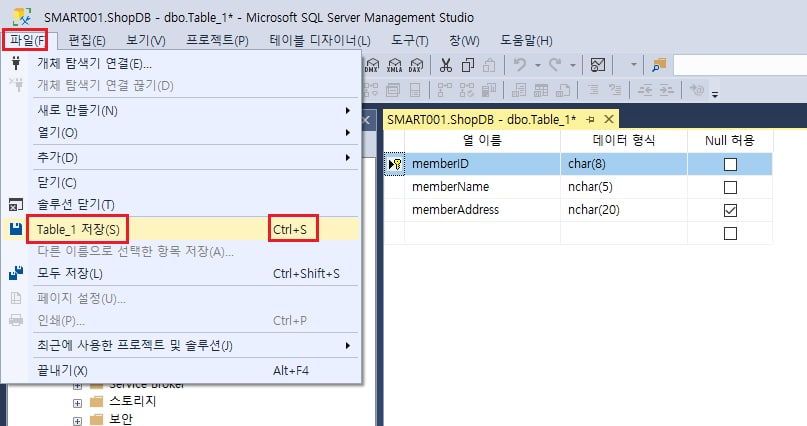The image size is (807, 426).
Task: Open the 프로젝트(P) menu
Action: (217, 41)
